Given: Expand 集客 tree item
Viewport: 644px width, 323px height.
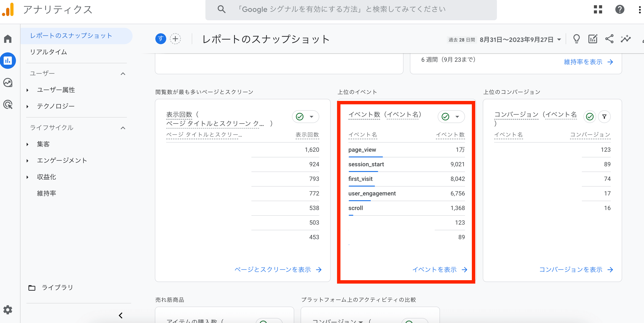Looking at the screenshot, I should [28, 144].
